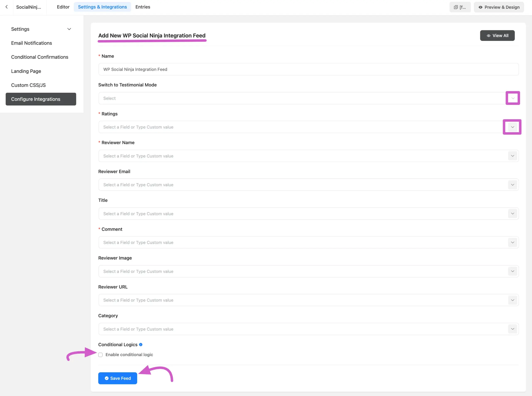Select Configure Integrations in sidebar
532x396 pixels.
point(41,99)
